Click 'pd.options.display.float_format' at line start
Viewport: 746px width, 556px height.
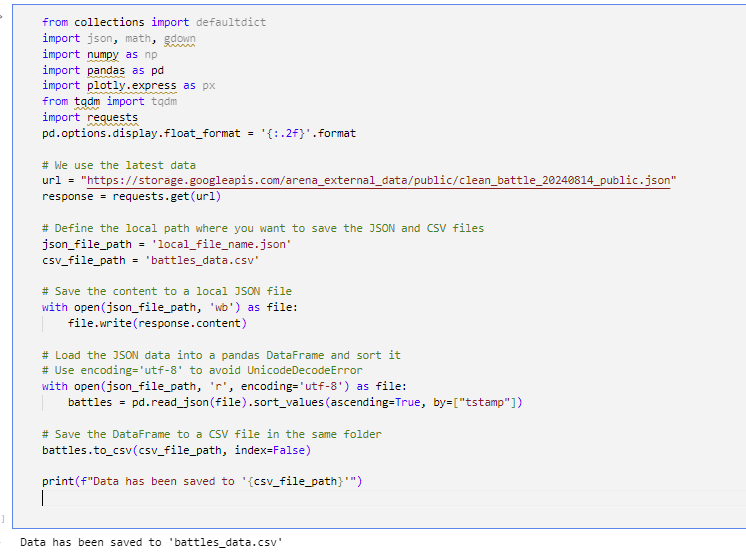click(x=141, y=134)
